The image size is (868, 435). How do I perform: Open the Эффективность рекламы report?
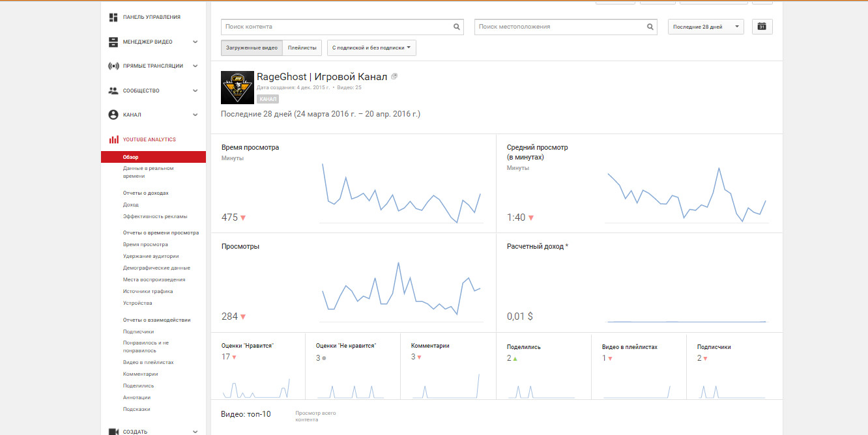point(155,216)
